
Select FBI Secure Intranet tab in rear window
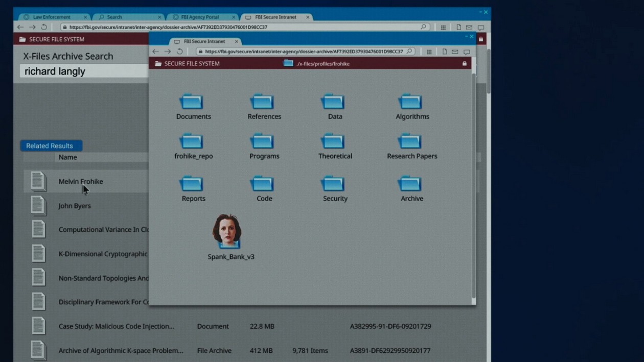pyautogui.click(x=276, y=17)
